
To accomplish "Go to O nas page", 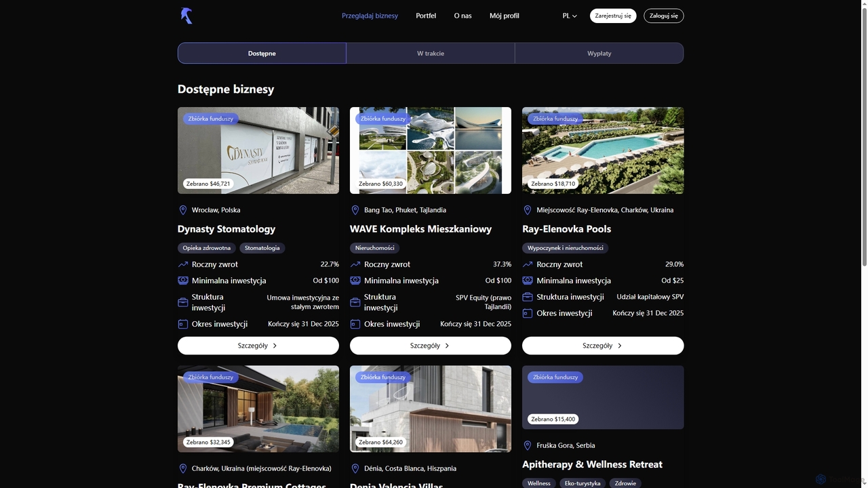I will click(462, 16).
